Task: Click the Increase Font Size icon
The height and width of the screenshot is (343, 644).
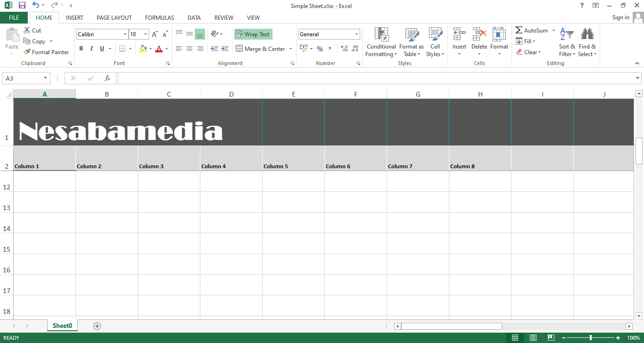Action: (x=155, y=34)
